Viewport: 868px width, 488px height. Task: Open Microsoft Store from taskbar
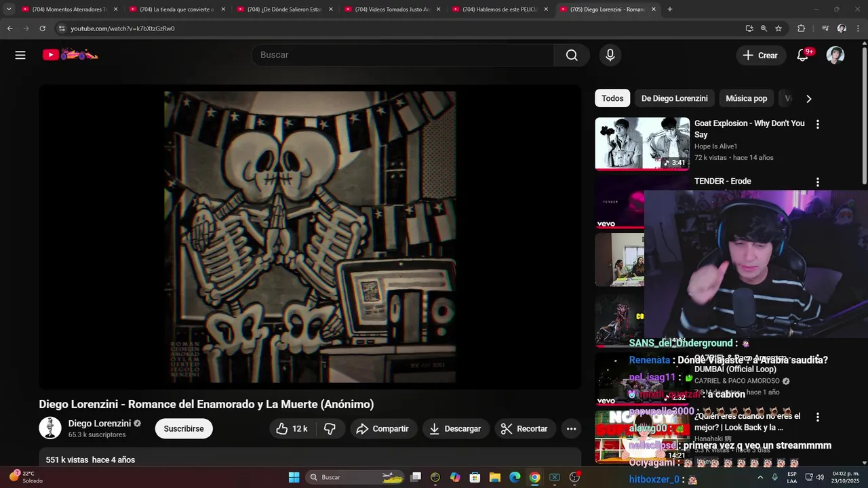click(475, 477)
